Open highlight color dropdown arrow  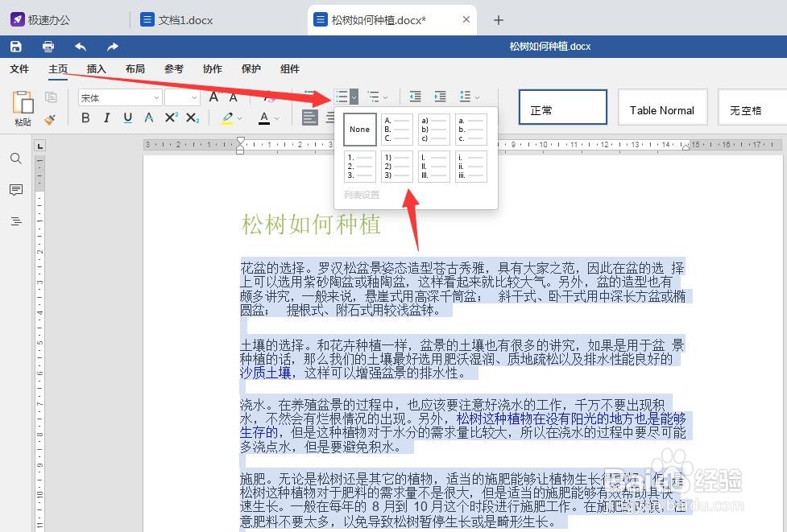tap(240, 119)
